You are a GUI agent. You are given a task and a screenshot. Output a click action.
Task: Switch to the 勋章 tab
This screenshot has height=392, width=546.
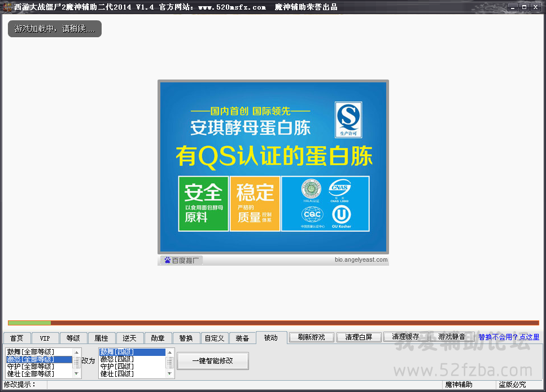[x=158, y=338]
